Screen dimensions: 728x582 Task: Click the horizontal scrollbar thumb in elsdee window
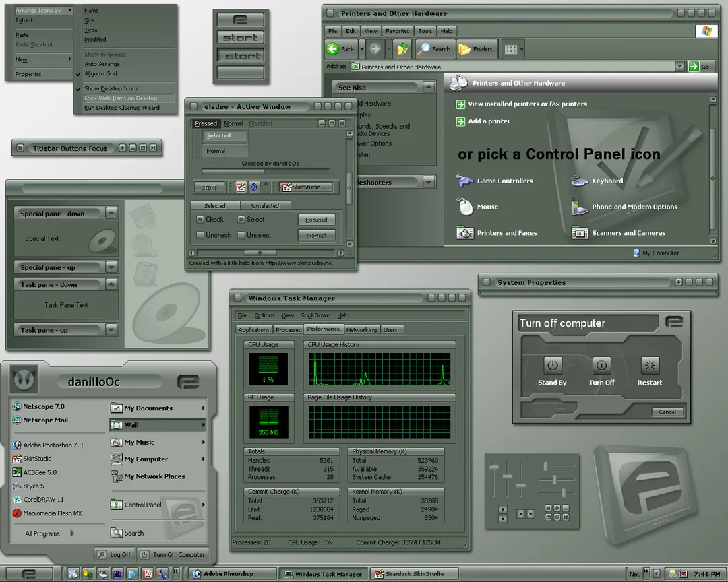260,253
